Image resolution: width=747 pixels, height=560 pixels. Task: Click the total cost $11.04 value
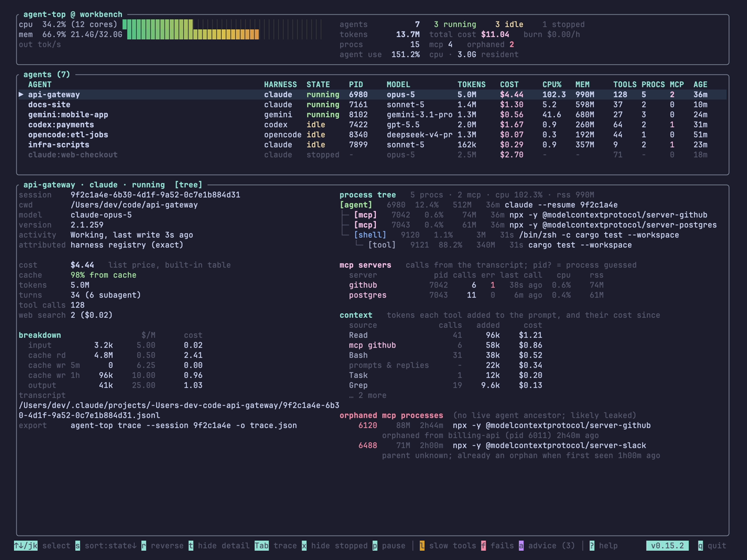point(495,34)
